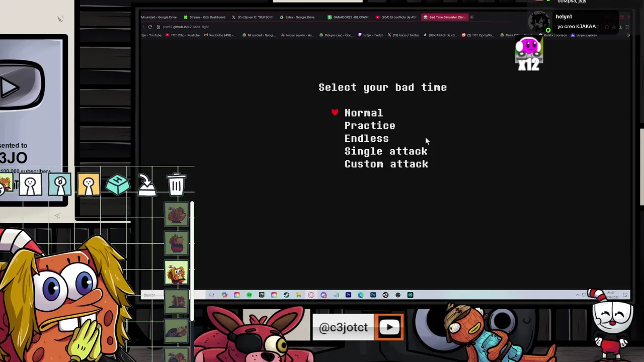Click the pink x12 combo sticker
644x362 pixels.
pyautogui.click(x=529, y=54)
